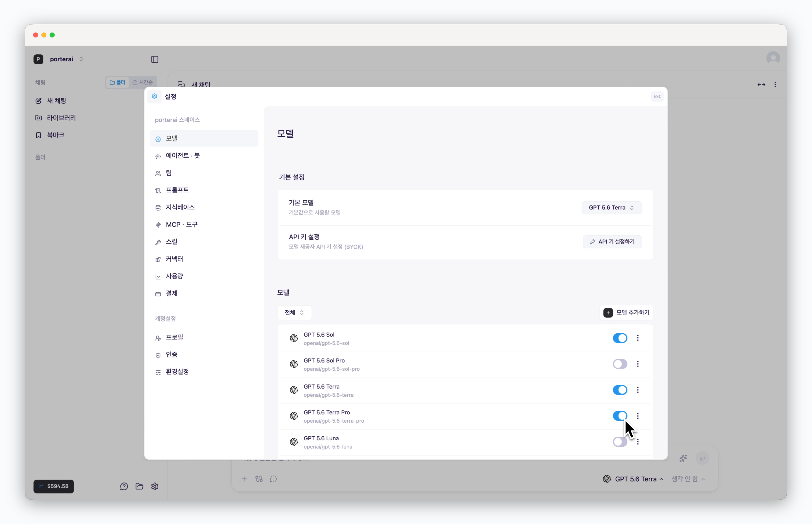
Task: Open more options for GPT 5.6 Luna
Action: (638, 442)
